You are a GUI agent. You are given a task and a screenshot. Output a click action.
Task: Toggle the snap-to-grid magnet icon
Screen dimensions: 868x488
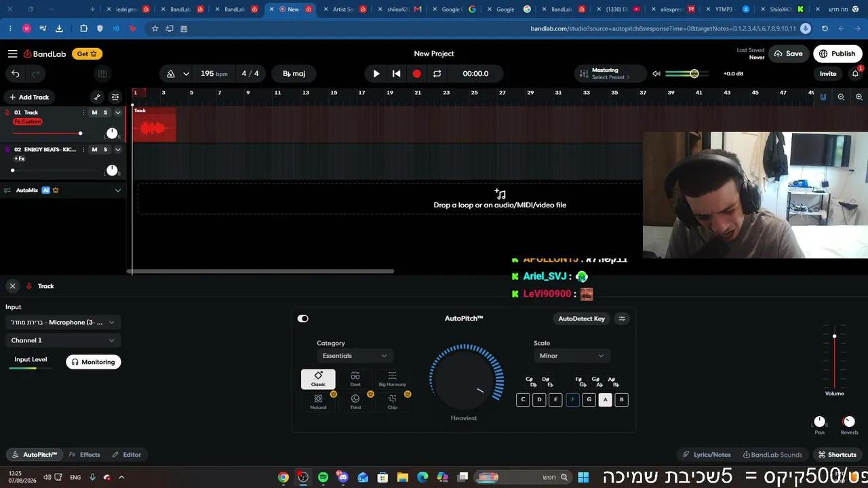click(x=823, y=97)
